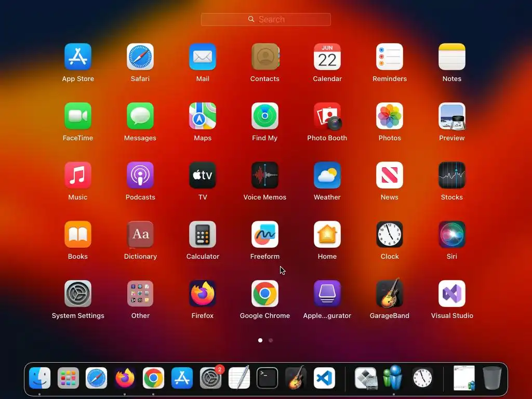This screenshot has width=532, height=399.
Task: Open Visual Studio Code in Dock
Action: [324, 378]
